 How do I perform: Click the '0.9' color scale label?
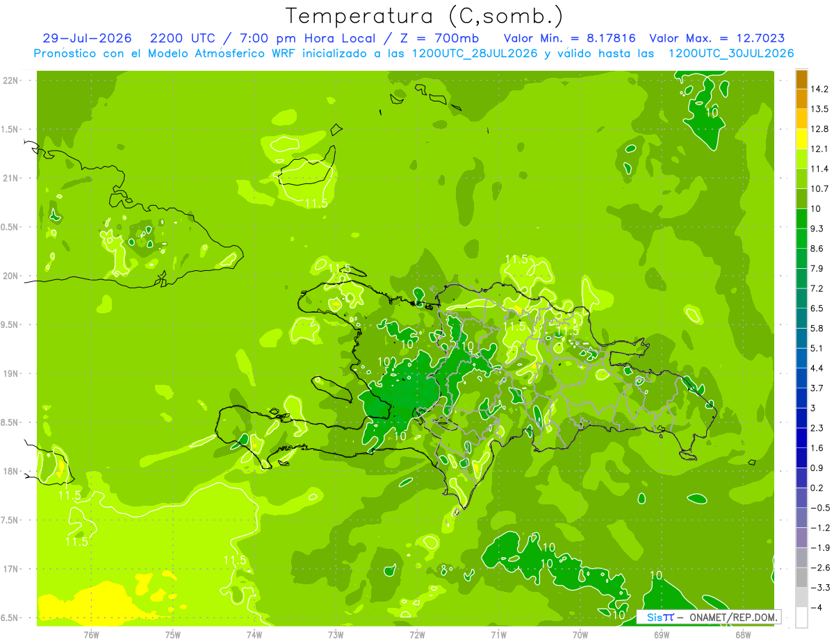point(817,468)
